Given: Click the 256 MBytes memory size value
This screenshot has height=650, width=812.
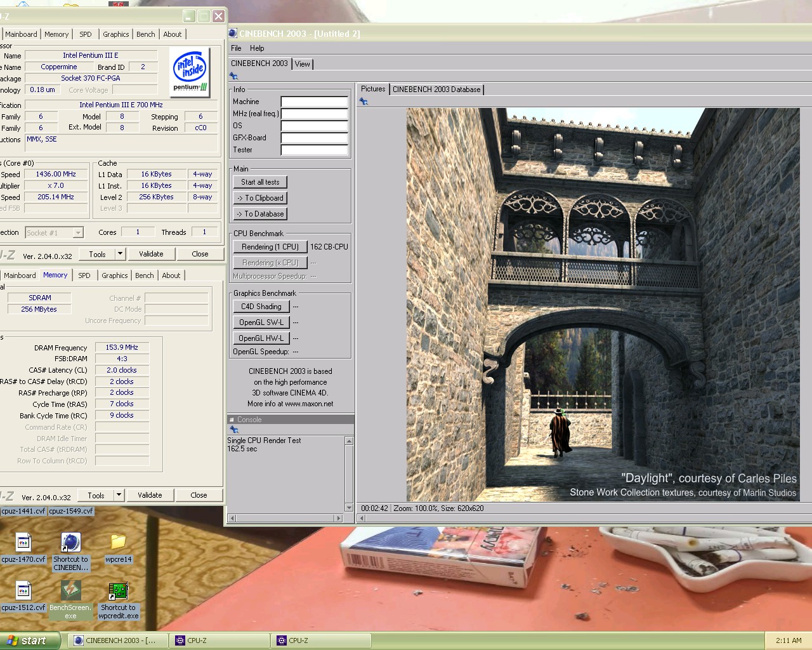Looking at the screenshot, I should click(39, 309).
